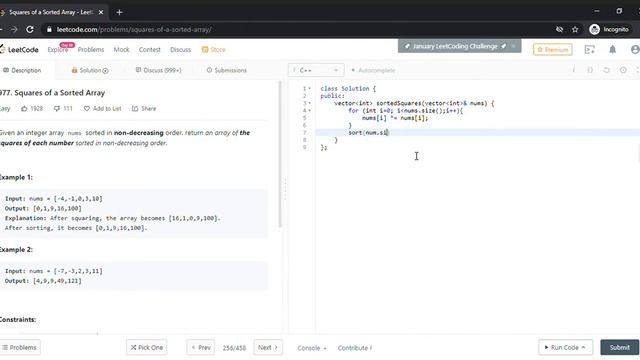Screen dimensions: 640x360
Task: Click the editor info icon
Action: [x=573, y=70]
